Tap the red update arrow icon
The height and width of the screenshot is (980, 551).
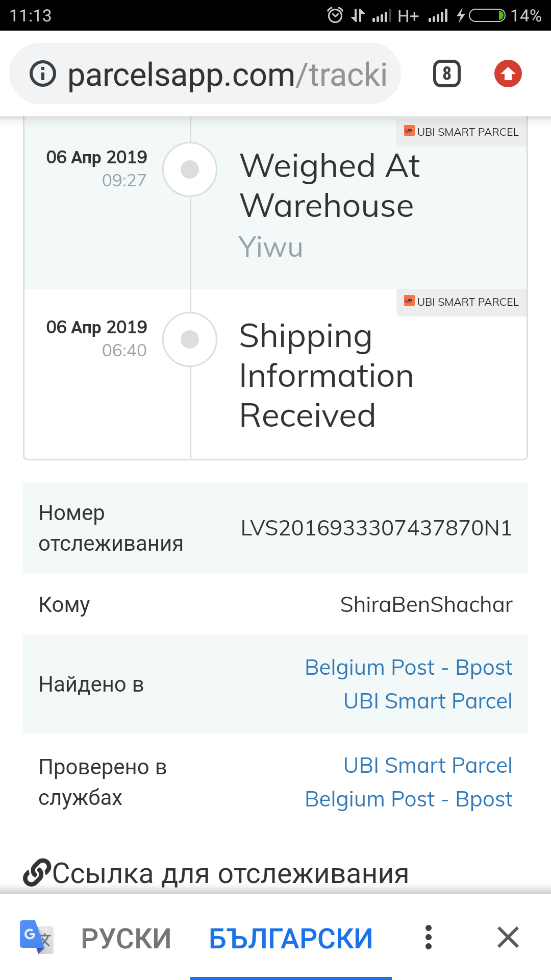pos(508,74)
